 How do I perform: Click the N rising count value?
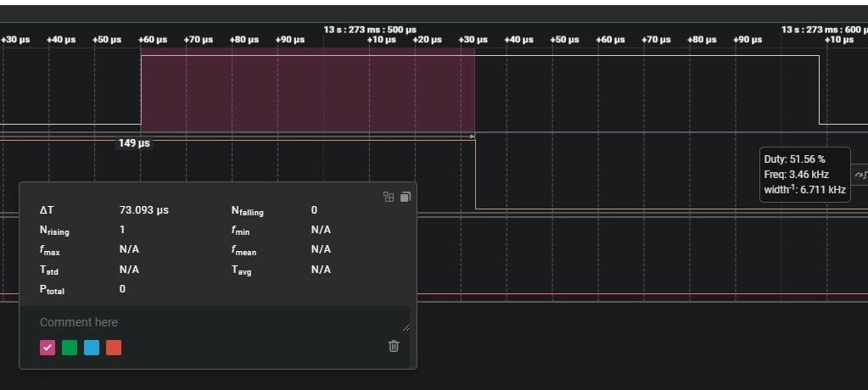(122, 230)
